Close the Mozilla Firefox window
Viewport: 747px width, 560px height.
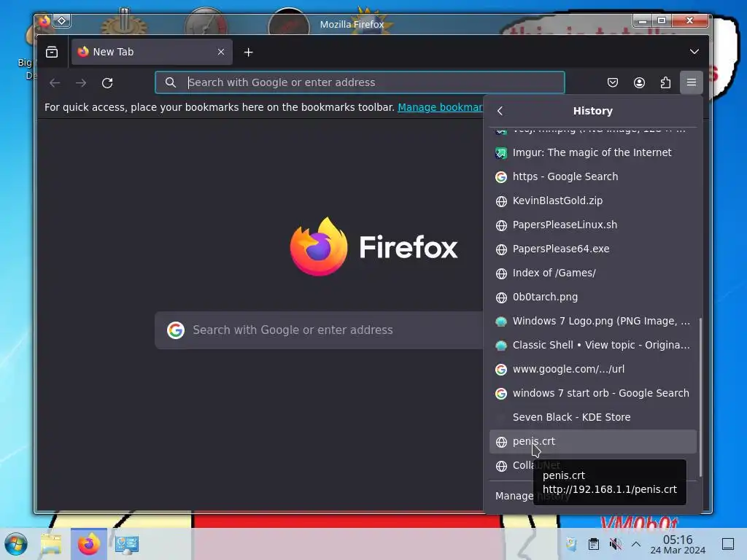coord(689,20)
